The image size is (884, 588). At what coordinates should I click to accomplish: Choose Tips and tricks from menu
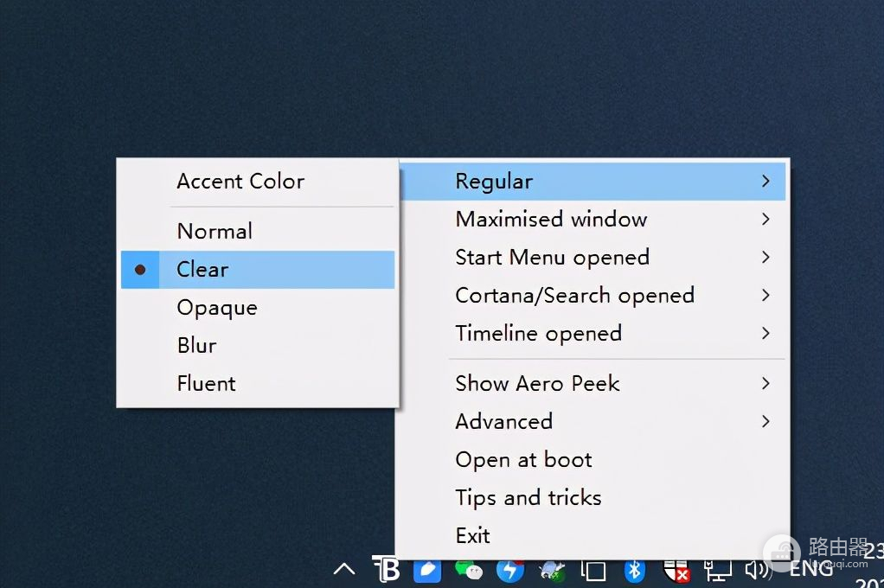pyautogui.click(x=528, y=498)
